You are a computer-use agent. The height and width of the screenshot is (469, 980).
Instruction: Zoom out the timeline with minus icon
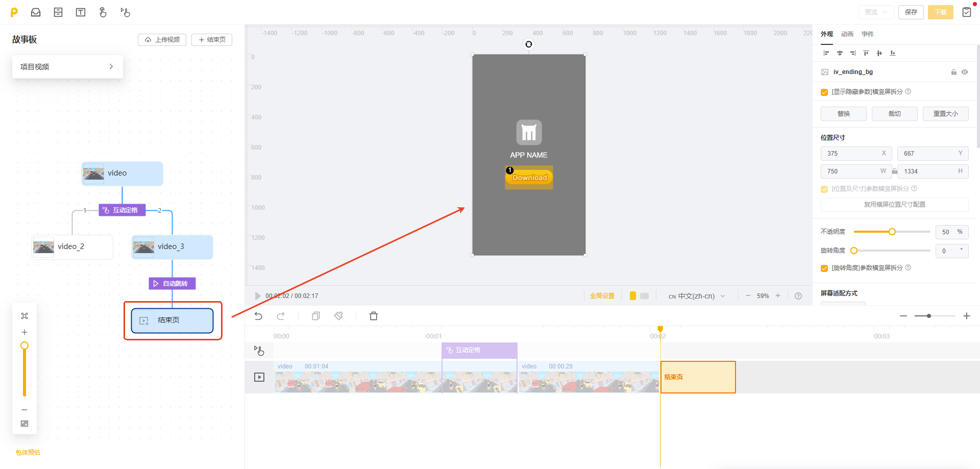click(903, 316)
